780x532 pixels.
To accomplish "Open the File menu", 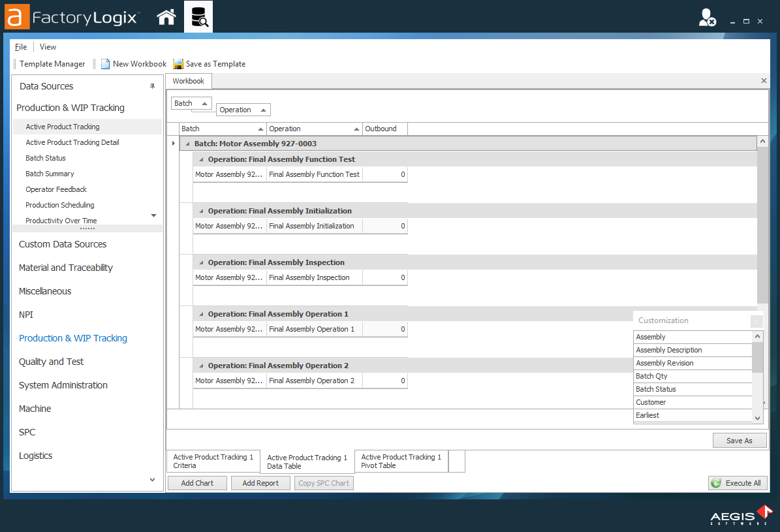I will pyautogui.click(x=21, y=47).
